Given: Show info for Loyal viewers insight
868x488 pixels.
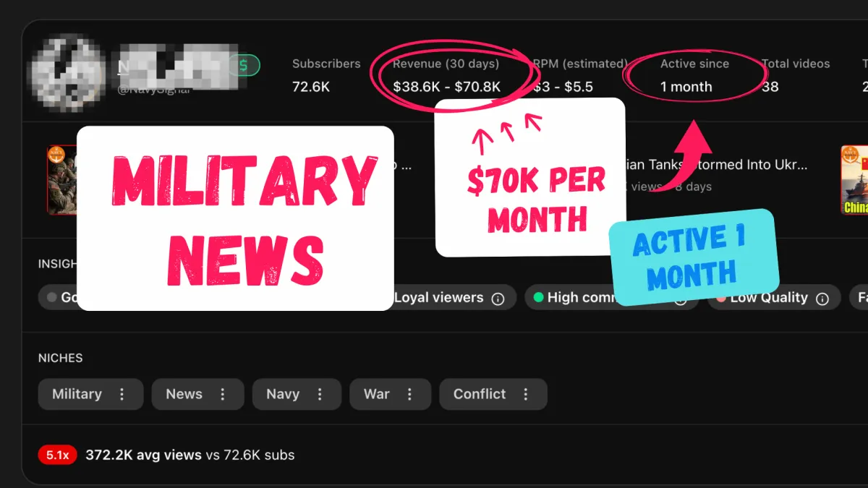Looking at the screenshot, I should point(498,298).
